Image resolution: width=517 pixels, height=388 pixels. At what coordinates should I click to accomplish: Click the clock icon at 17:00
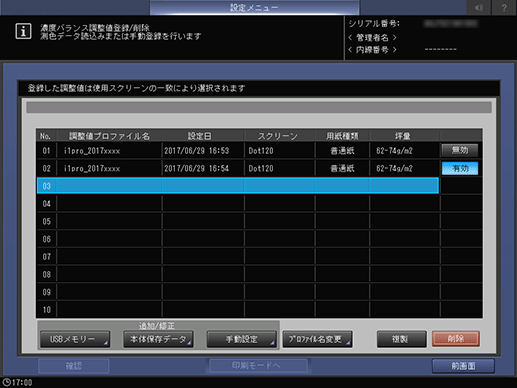(x=6, y=382)
